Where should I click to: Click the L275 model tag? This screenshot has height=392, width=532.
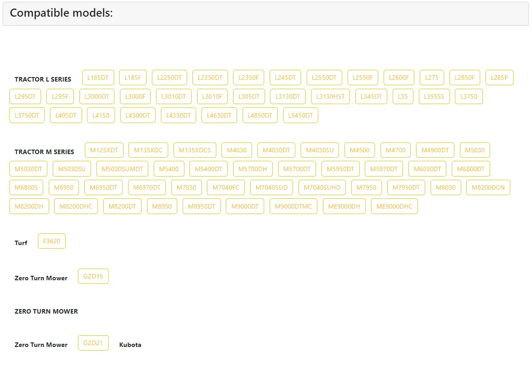[431, 77]
